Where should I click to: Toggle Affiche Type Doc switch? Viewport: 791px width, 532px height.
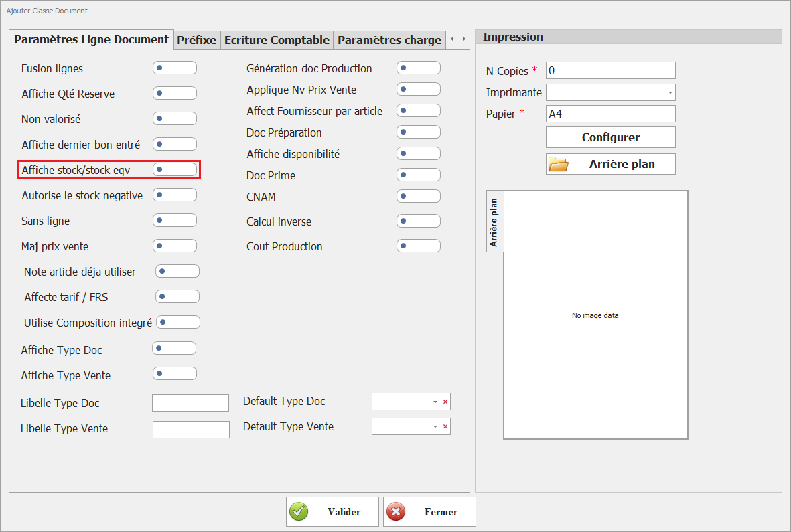click(x=174, y=348)
